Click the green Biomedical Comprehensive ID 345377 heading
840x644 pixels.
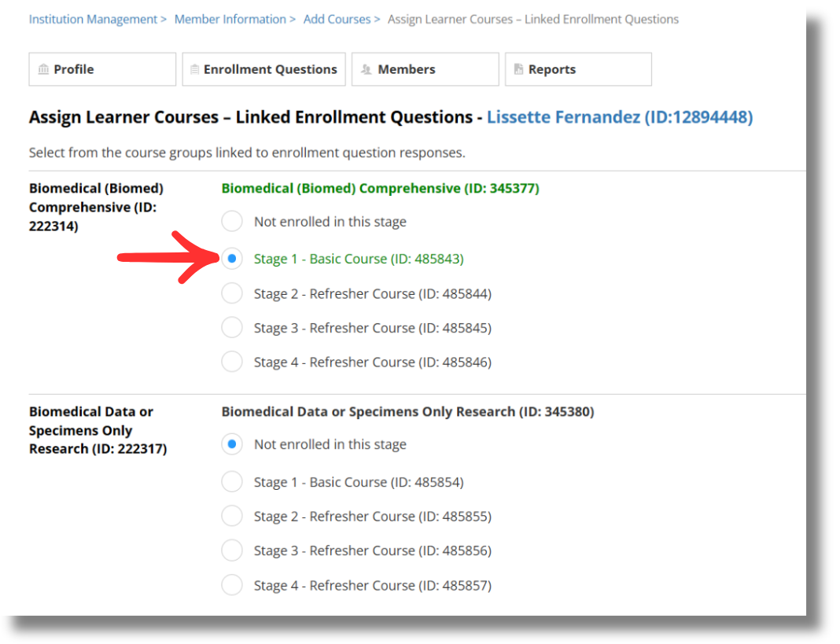[381, 189]
